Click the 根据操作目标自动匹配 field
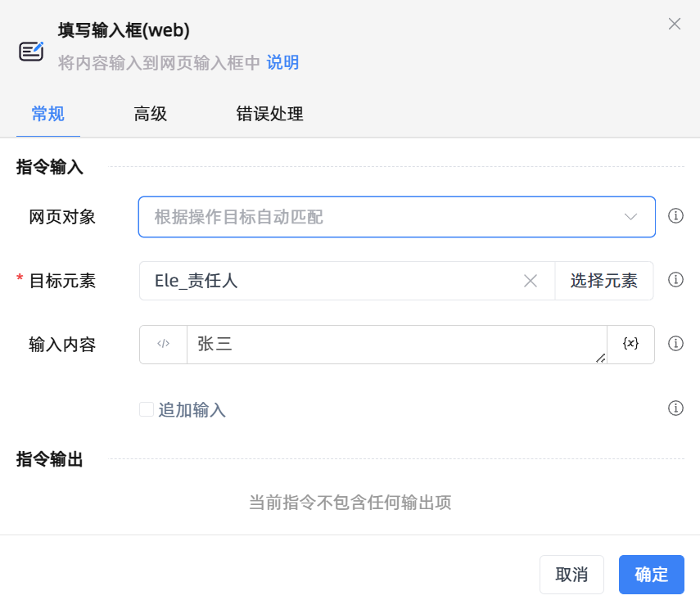 click(368, 216)
